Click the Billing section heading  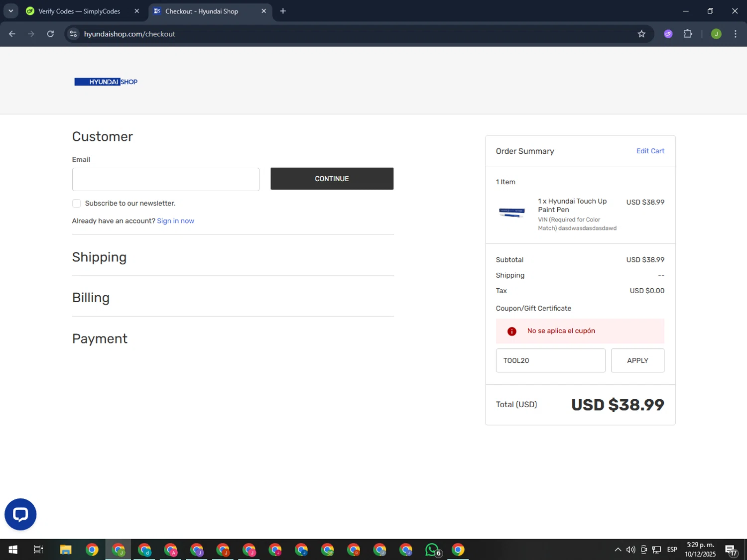[x=91, y=298]
